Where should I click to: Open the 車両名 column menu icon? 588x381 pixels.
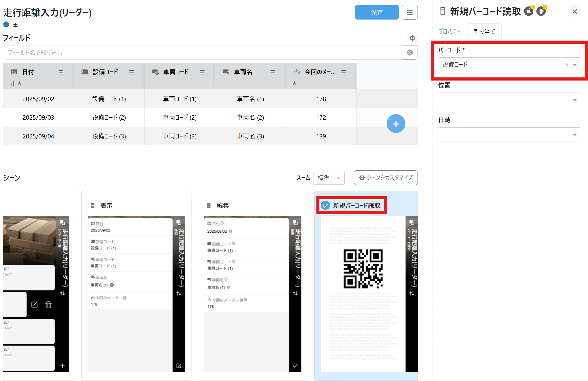273,72
